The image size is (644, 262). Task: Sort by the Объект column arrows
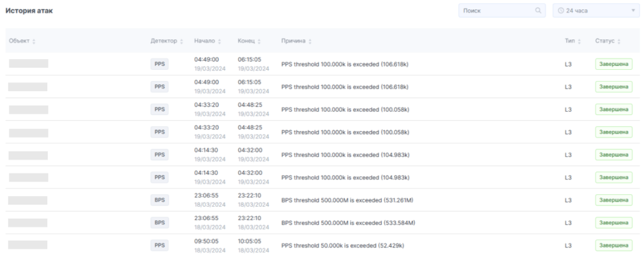click(34, 41)
